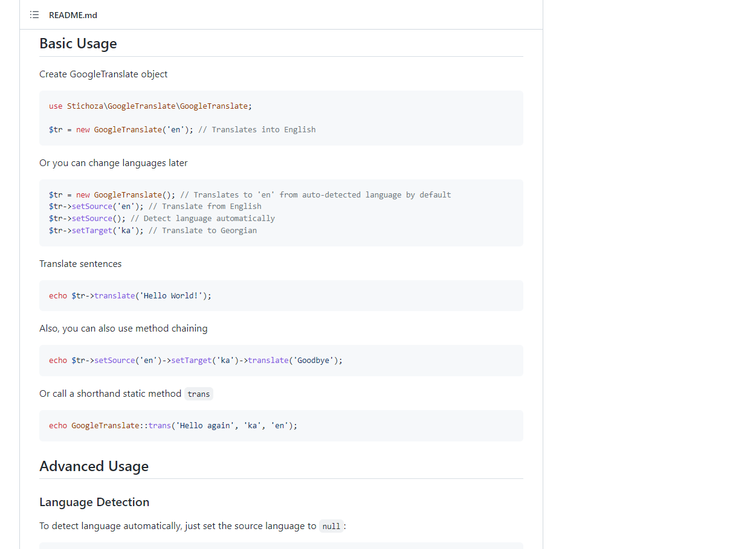Click the 'Create GoogleTranslate object' text
756x549 pixels.
pos(103,74)
